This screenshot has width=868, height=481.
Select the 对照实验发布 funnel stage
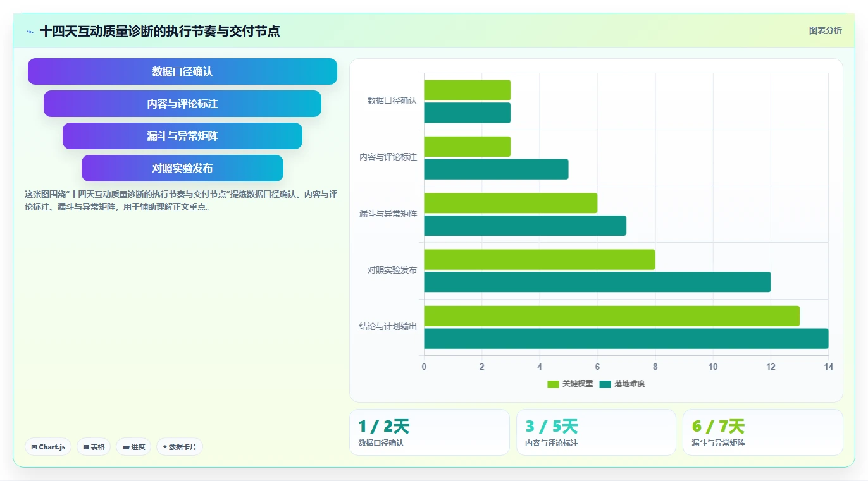tap(182, 168)
